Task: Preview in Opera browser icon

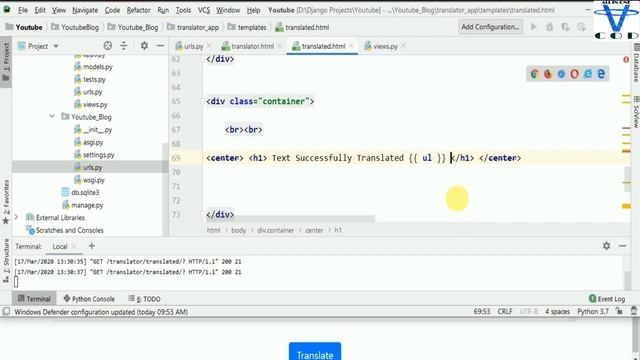Action: click(574, 74)
